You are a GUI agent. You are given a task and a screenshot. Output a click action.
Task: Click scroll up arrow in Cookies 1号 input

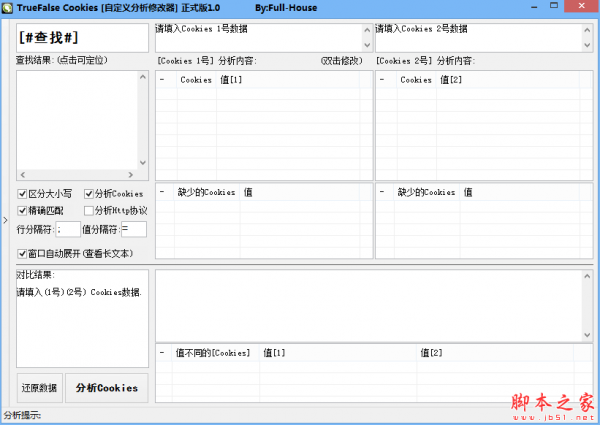[x=367, y=30]
